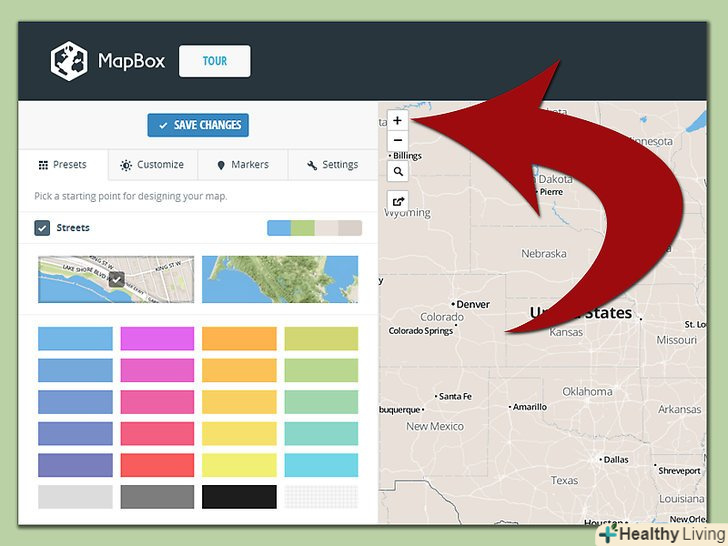Pick the cyan swatch in fifth row
728x546 pixels.
321,465
